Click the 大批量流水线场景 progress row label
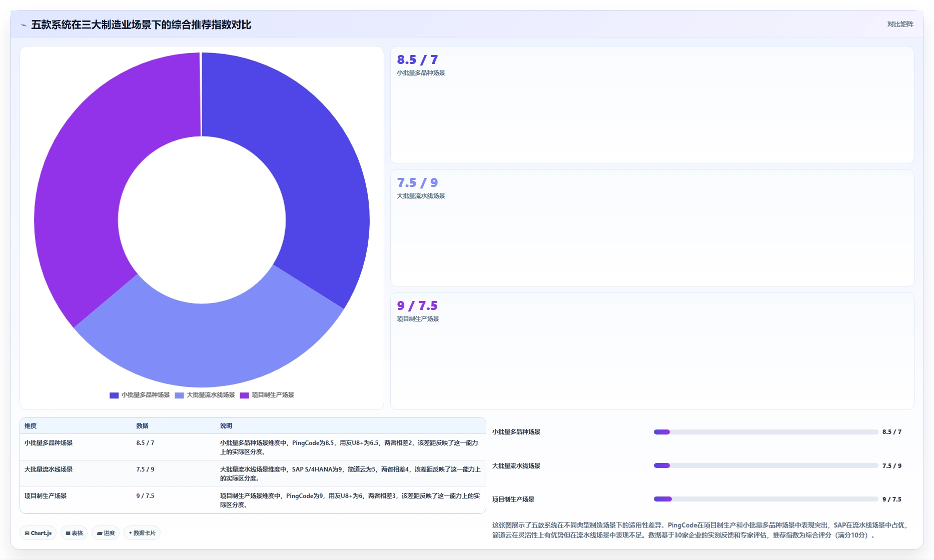The image size is (934, 560). pos(516,466)
